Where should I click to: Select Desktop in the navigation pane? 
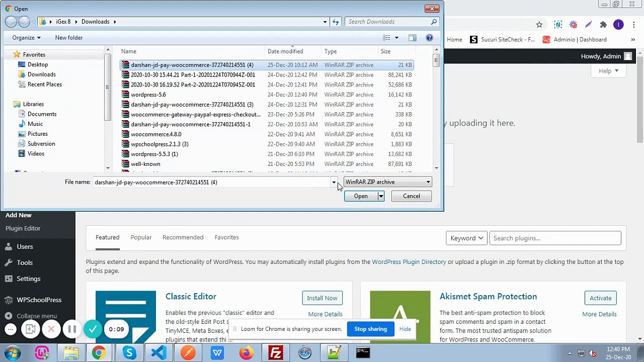pos(38,64)
